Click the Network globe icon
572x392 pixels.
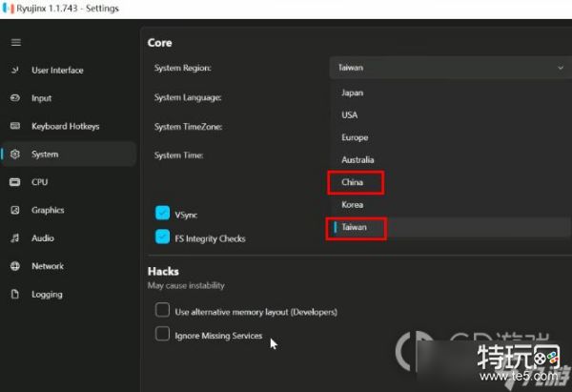pos(15,266)
